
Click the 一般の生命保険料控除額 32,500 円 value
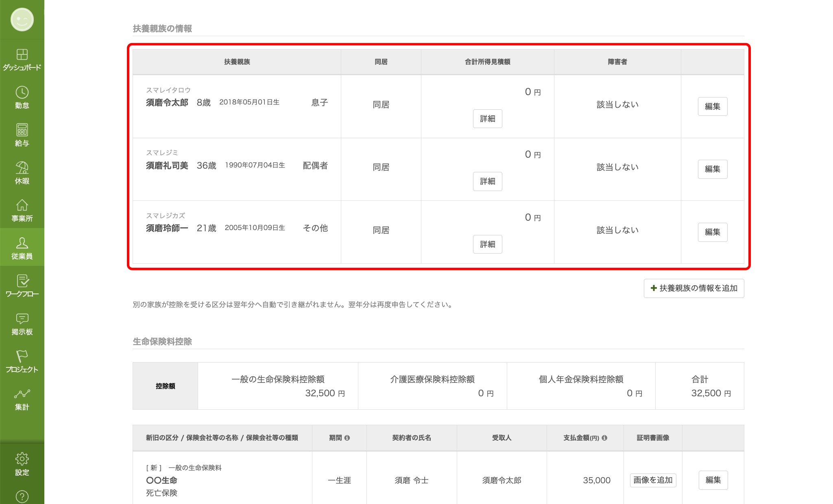(325, 393)
